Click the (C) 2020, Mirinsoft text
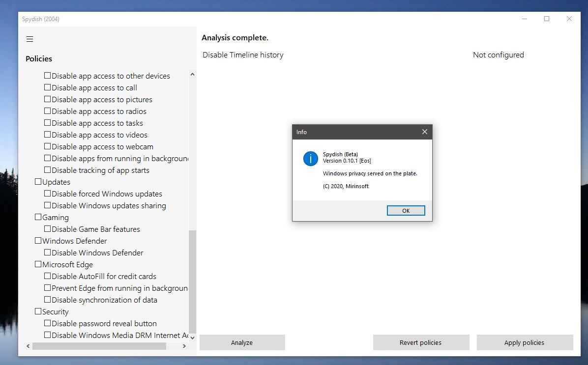The width and height of the screenshot is (588, 365). (x=346, y=186)
